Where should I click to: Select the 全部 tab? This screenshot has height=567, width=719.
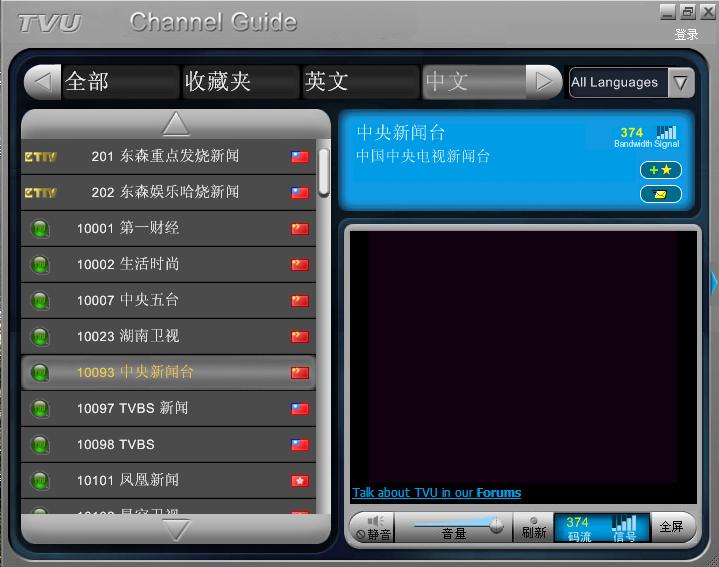pos(120,82)
